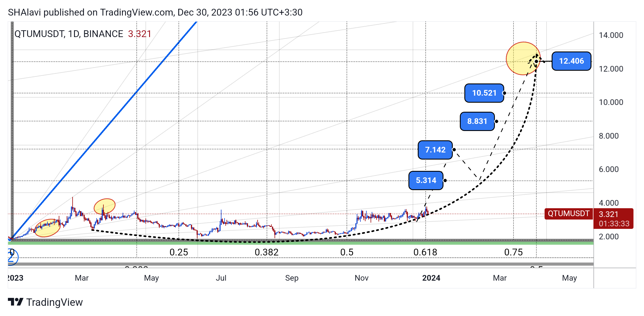Click the 0.75 Fibonacci time label
The image size is (644, 316).
pos(514,252)
